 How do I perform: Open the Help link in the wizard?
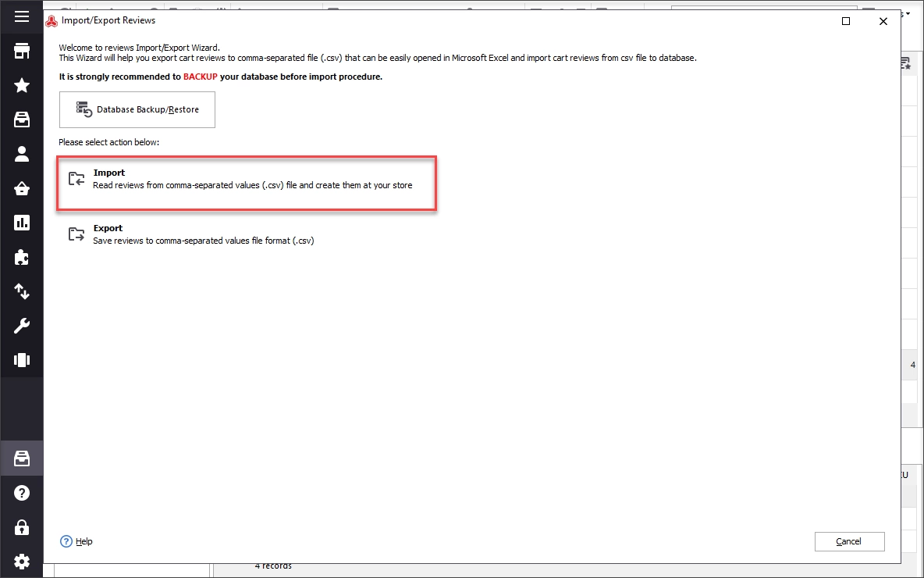click(x=84, y=541)
